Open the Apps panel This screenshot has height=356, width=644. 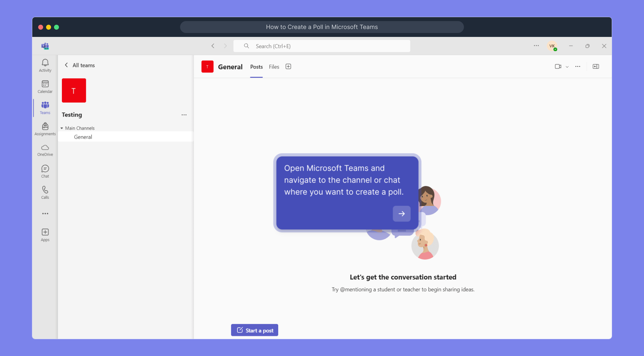(45, 234)
